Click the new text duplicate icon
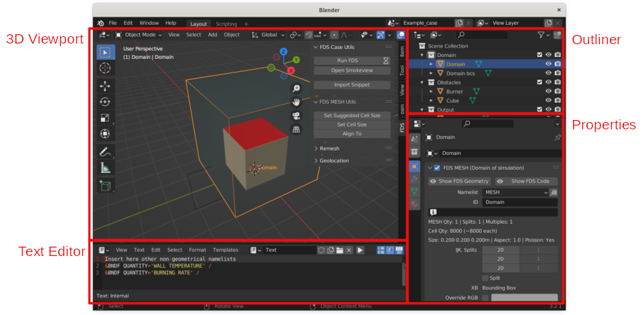The width and height of the screenshot is (644, 315). pyautogui.click(x=331, y=250)
